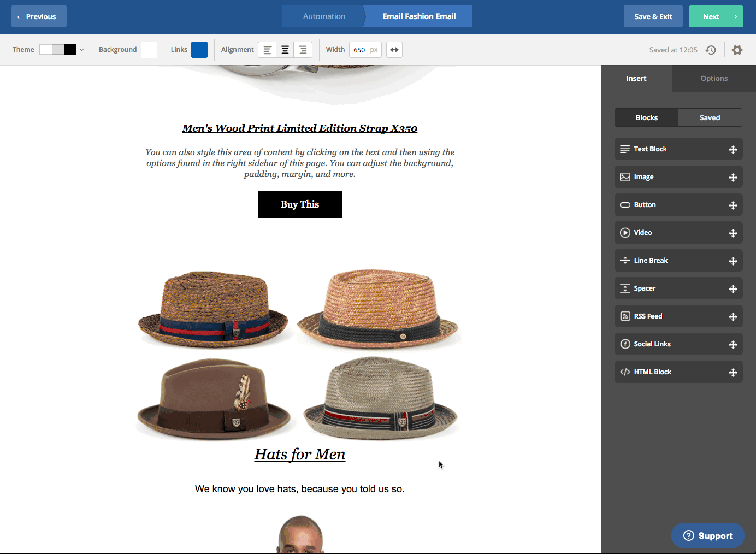Screen dimensions: 756x554
Task: Click move handle on Text Block
Action: tap(733, 150)
